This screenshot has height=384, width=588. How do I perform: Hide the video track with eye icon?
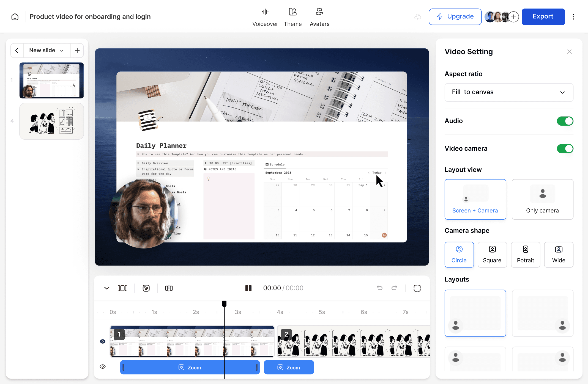103,341
